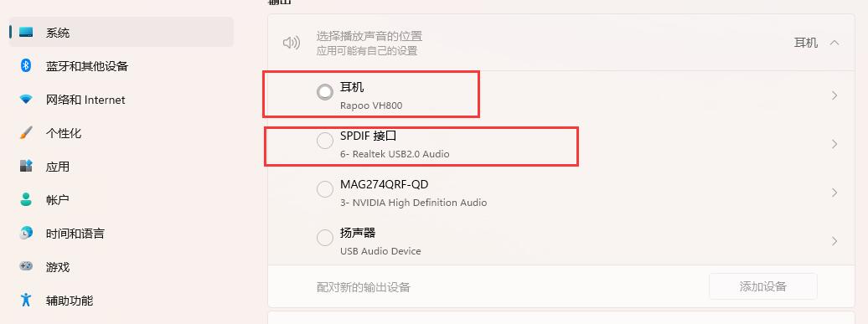
Task: Select SPDIF 接口 output radio button
Action: [x=325, y=141]
